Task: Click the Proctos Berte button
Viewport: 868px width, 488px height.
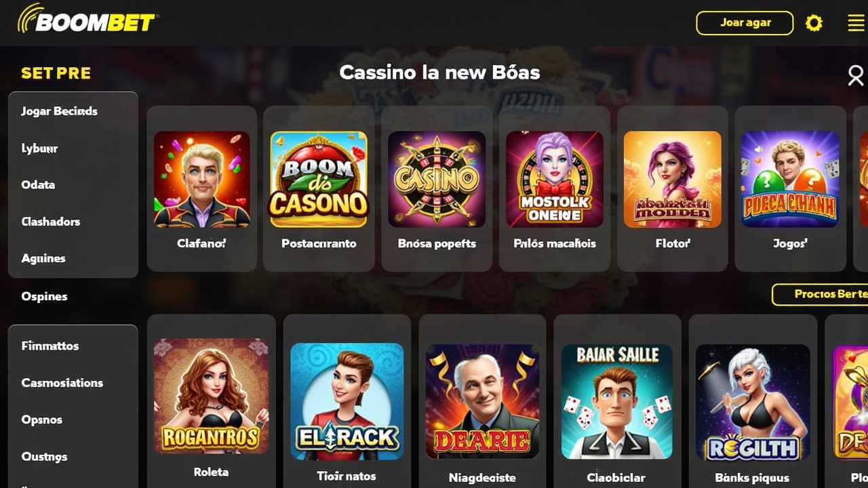Action: click(x=821, y=294)
